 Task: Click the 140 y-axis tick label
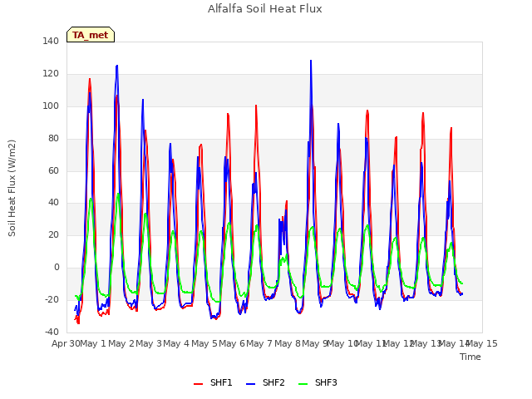(51, 42)
